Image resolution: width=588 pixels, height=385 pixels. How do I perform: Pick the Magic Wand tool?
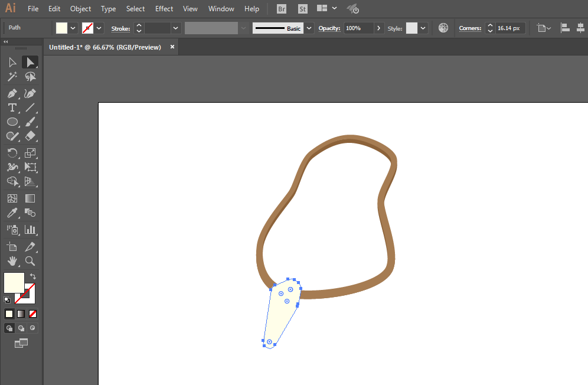[12, 77]
